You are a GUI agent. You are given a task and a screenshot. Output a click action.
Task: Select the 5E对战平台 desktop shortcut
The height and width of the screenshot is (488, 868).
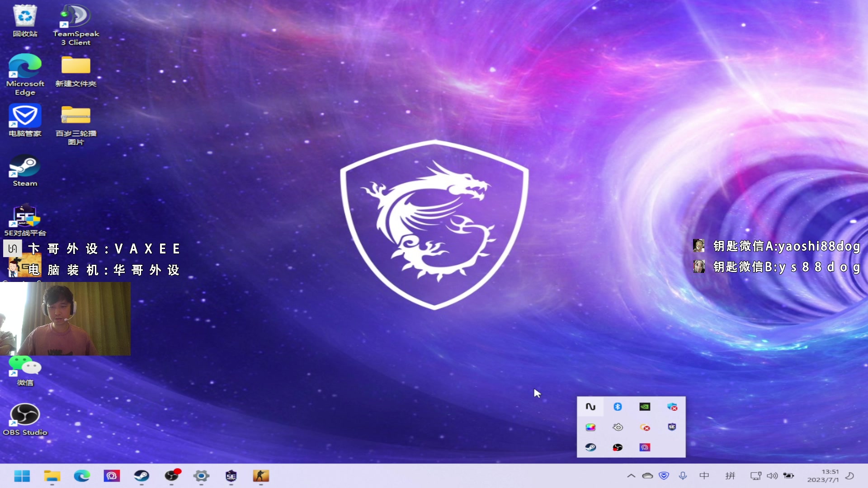(x=25, y=220)
